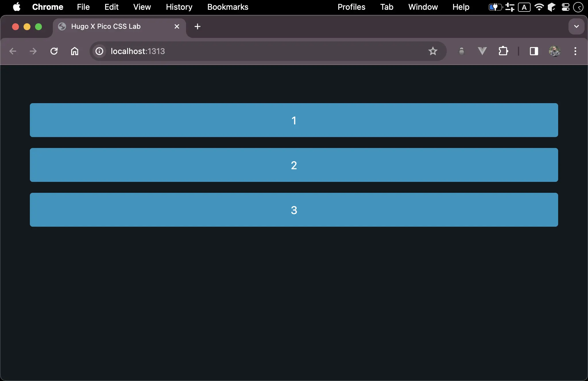Screen dimensions: 588x381
Task: Click the forward navigation arrow
Action: click(33, 51)
